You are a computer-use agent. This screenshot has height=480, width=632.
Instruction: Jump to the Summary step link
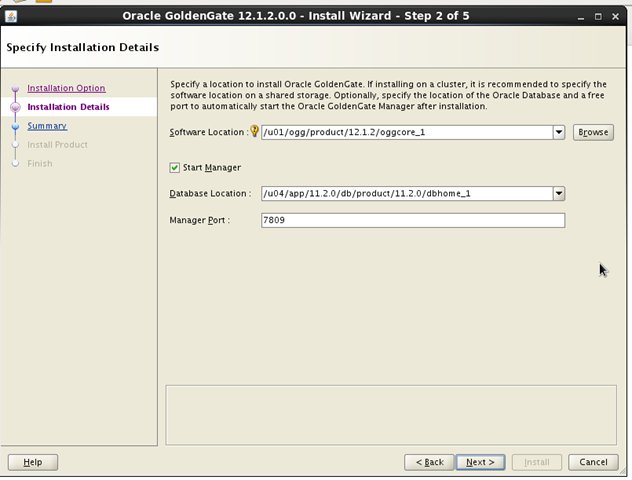coord(47,126)
